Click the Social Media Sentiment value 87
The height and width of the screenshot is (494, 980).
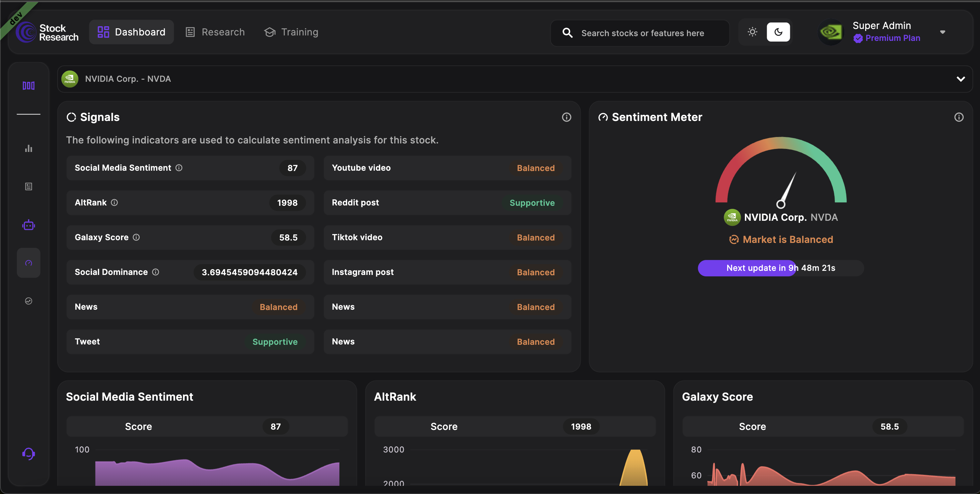pyautogui.click(x=293, y=168)
